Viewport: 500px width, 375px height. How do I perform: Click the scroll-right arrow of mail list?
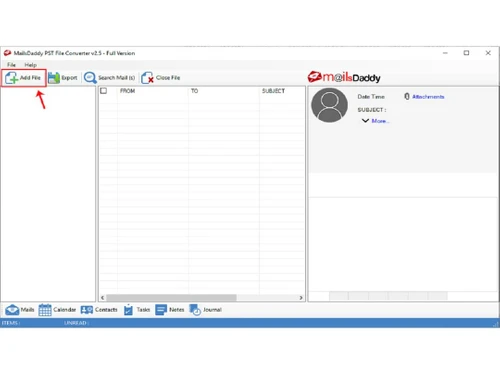(x=301, y=297)
